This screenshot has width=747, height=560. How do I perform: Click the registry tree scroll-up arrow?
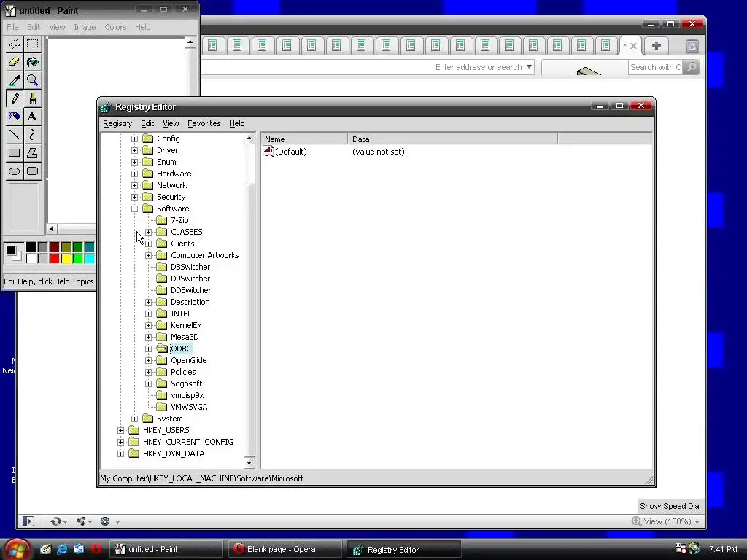pos(249,139)
